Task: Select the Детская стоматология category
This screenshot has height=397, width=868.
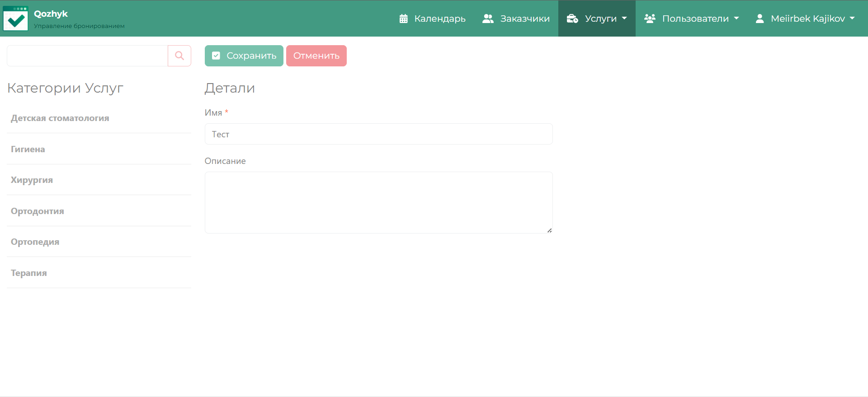Action: (60, 118)
